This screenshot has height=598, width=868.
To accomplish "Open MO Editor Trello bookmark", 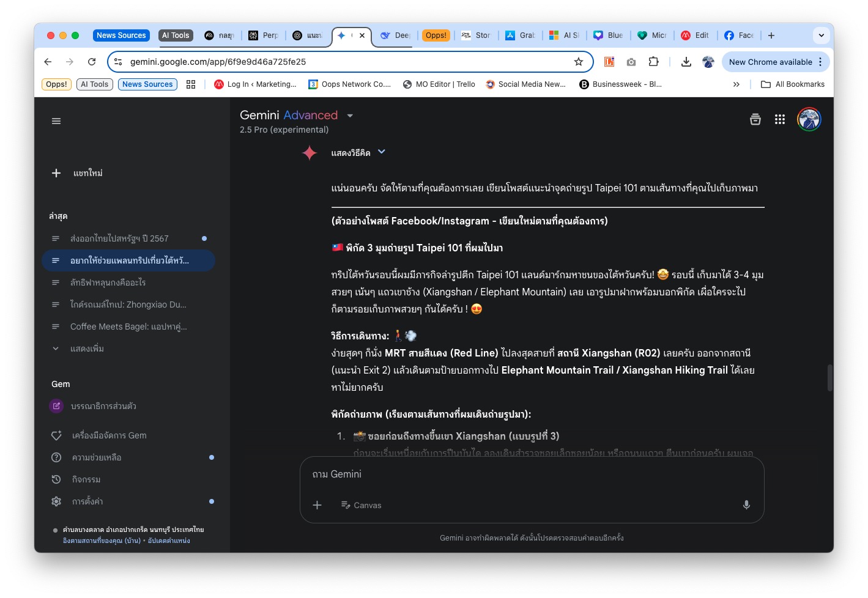I will click(x=439, y=84).
